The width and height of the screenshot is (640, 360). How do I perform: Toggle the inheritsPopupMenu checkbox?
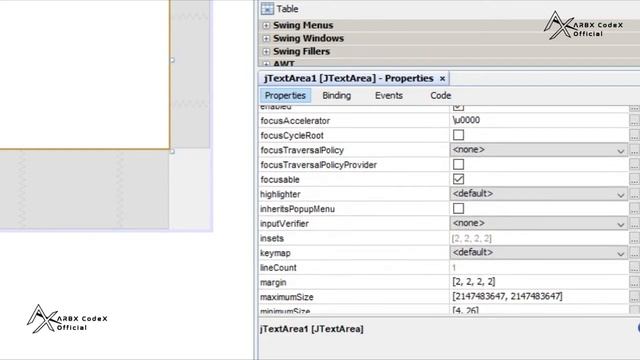458,209
